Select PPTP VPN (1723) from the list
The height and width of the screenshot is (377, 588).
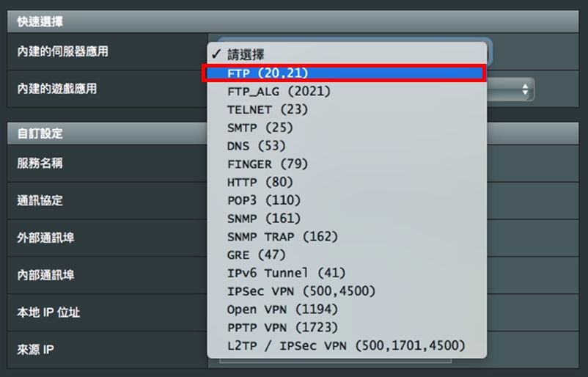(x=347, y=327)
